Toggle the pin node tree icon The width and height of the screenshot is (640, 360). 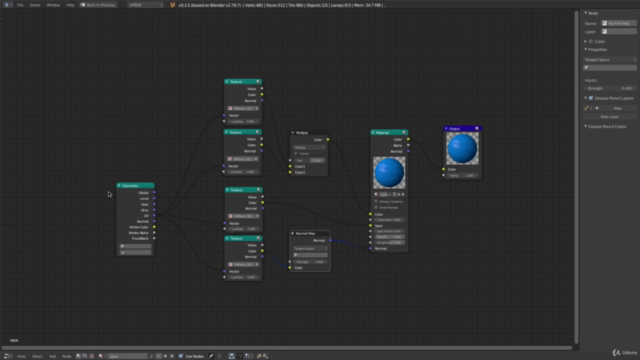pyautogui.click(x=211, y=356)
